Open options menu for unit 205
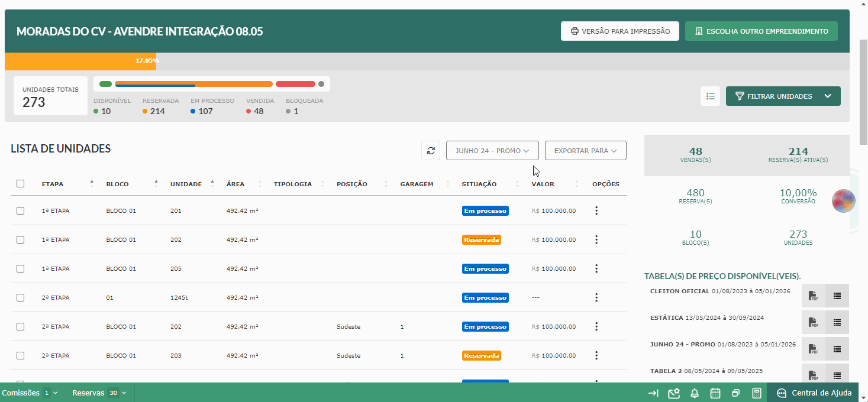868x402 pixels. (596, 268)
